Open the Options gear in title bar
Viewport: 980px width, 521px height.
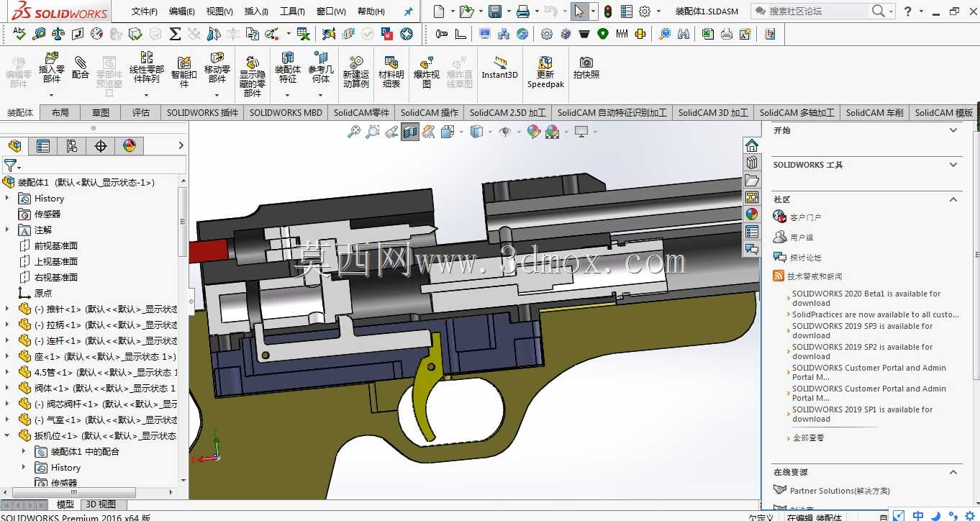click(x=645, y=12)
